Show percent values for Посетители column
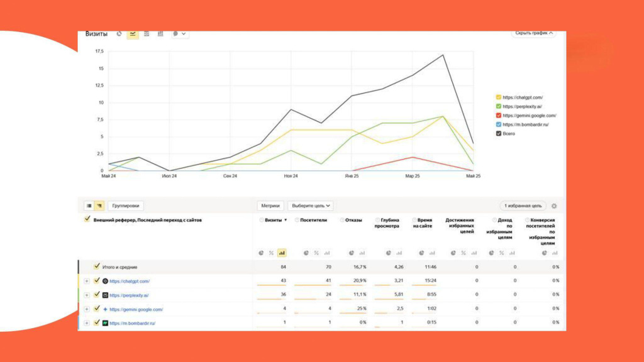 click(x=316, y=253)
